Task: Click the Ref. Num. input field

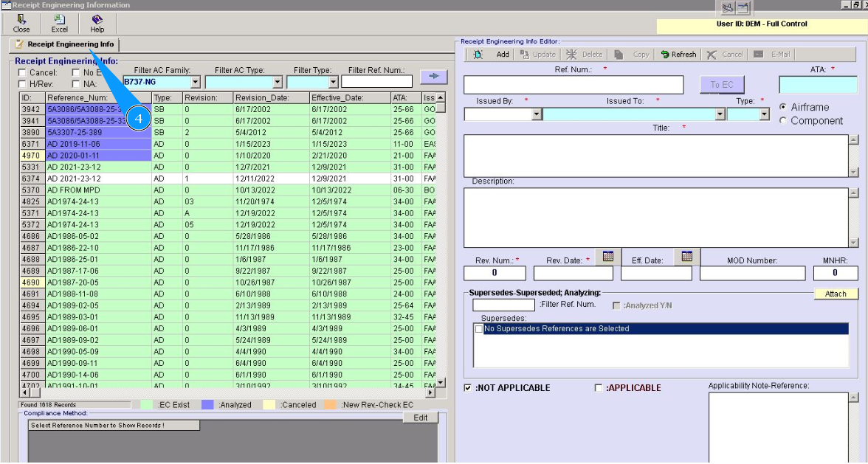Action: click(573, 85)
